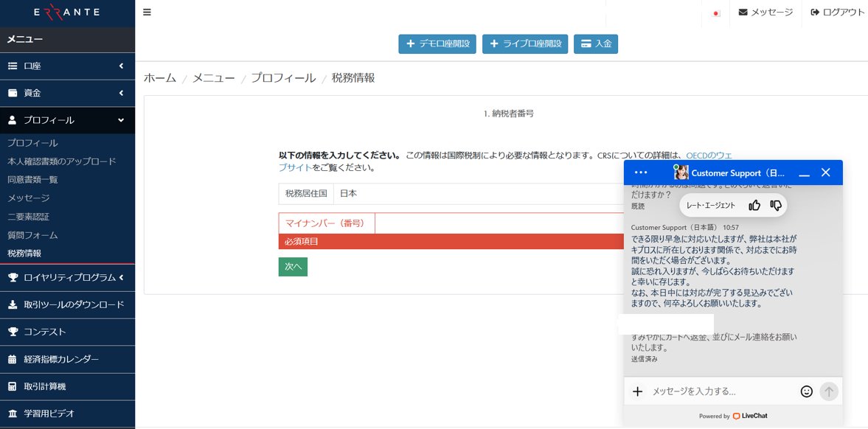Click the Customer Support agent avatar
The height and width of the screenshot is (429, 868).
click(x=680, y=172)
